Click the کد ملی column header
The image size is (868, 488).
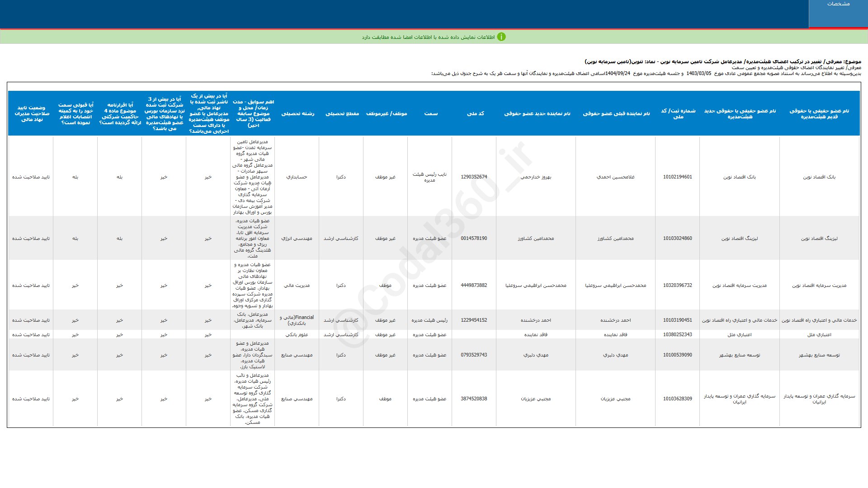pyautogui.click(x=475, y=113)
